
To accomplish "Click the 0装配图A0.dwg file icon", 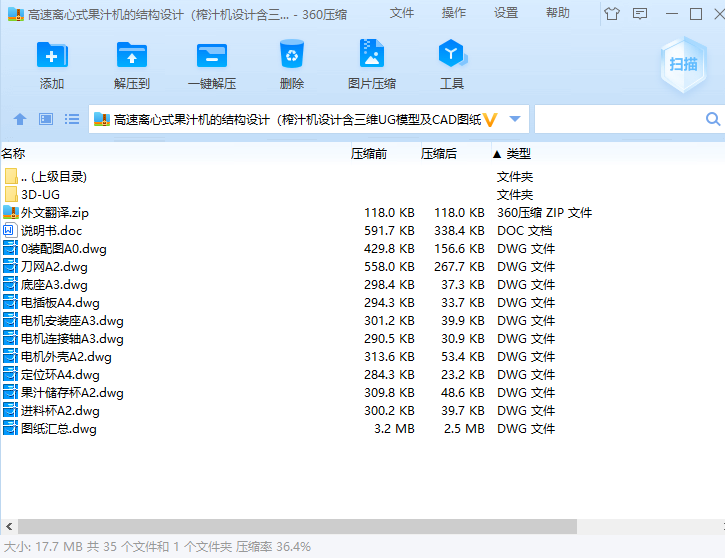I will click(10, 248).
